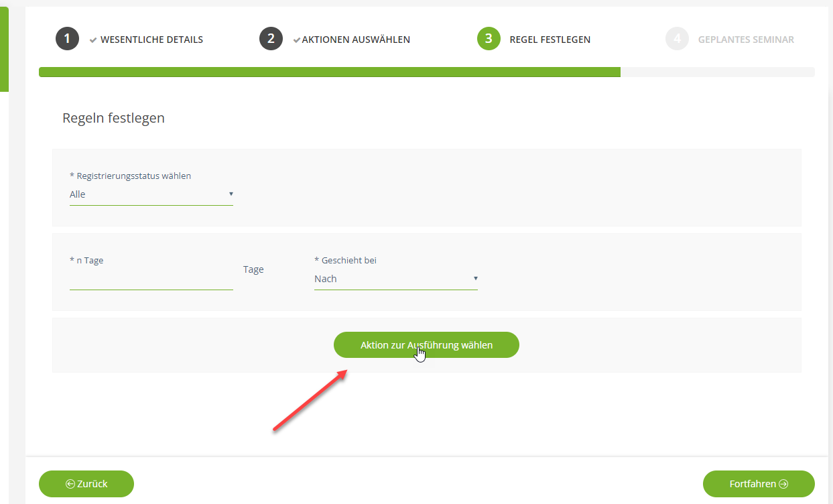Click the left arrow icon in Zurück
833x504 pixels.
click(70, 484)
